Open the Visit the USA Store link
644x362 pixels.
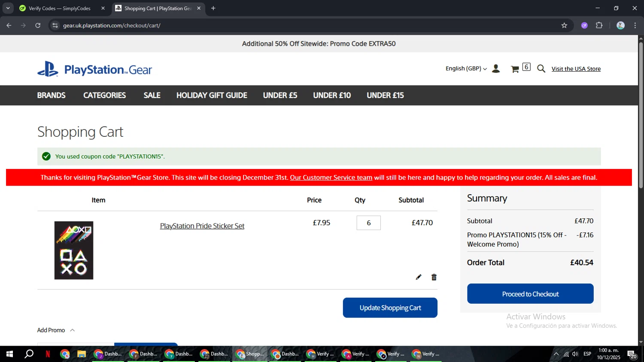coord(576,69)
